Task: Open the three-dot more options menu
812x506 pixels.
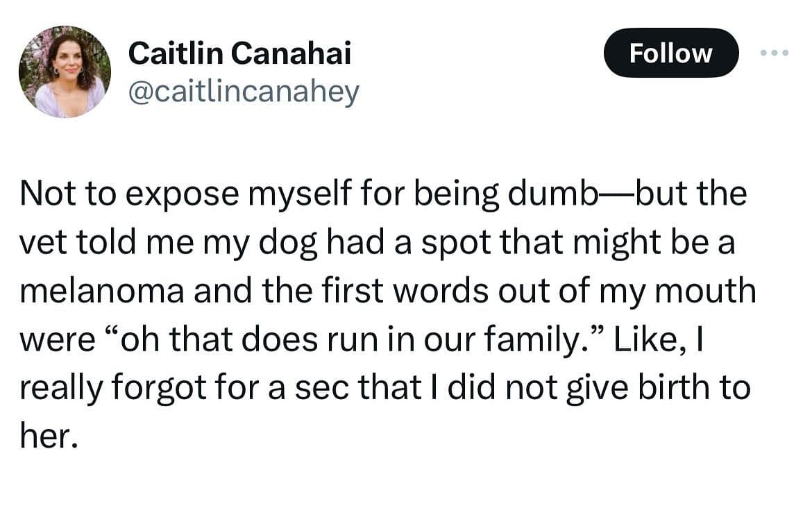Action: point(775,53)
